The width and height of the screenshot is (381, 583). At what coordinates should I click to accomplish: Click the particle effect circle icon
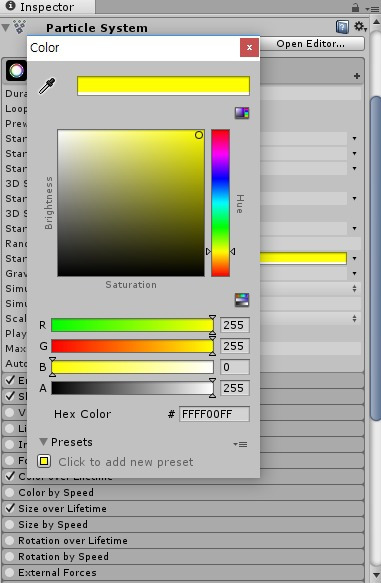(x=16, y=70)
